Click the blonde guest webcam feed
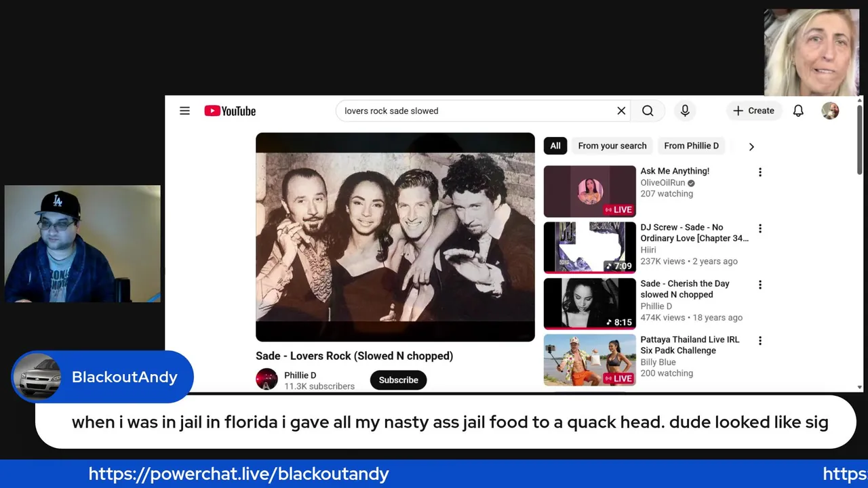The height and width of the screenshot is (488, 868). (811, 52)
